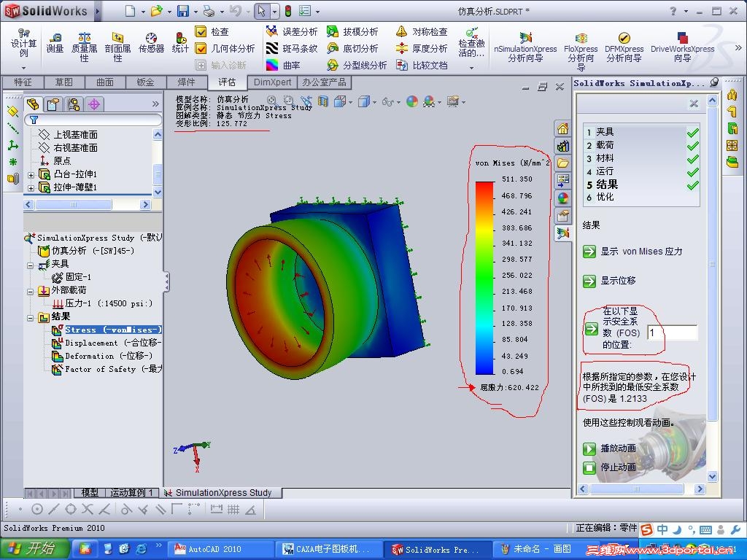Collapse the 外部载荷 external loads node
Screen dimensions: 747x560
pyautogui.click(x=31, y=292)
